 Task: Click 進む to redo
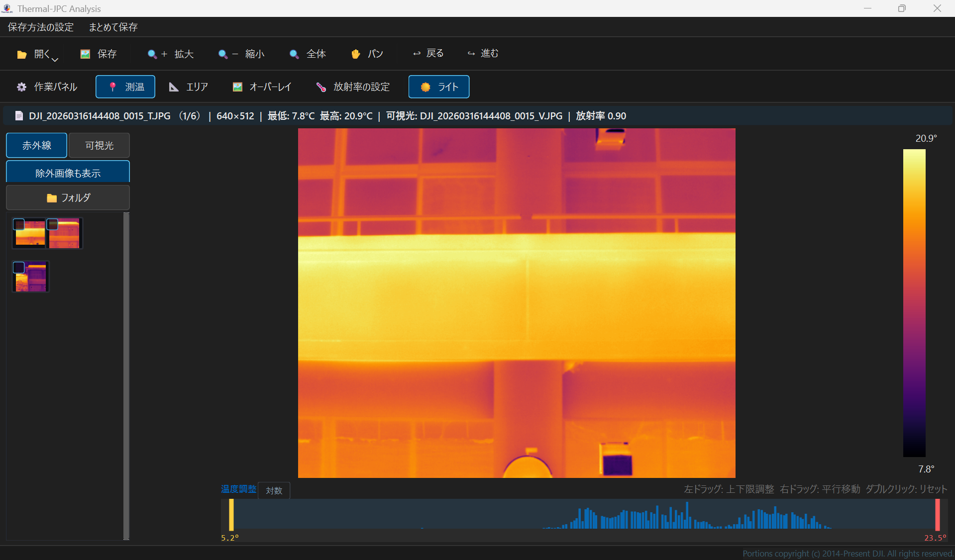(x=483, y=53)
